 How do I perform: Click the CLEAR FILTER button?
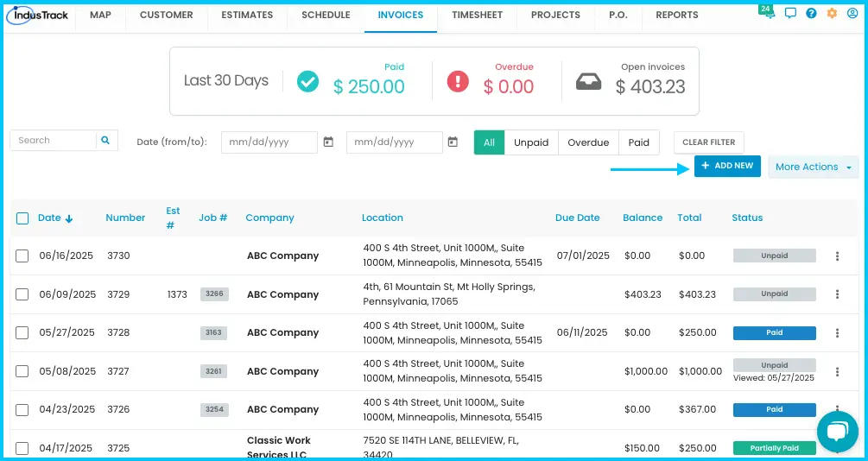point(708,142)
